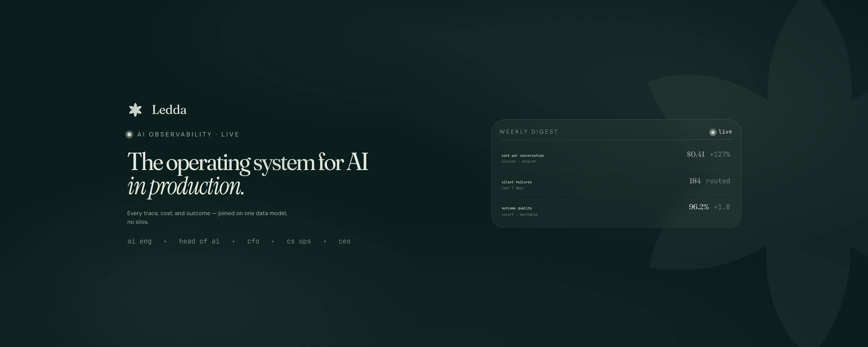Select the "head of ai" role tag
The width and height of the screenshot is (868, 347).
tap(199, 241)
